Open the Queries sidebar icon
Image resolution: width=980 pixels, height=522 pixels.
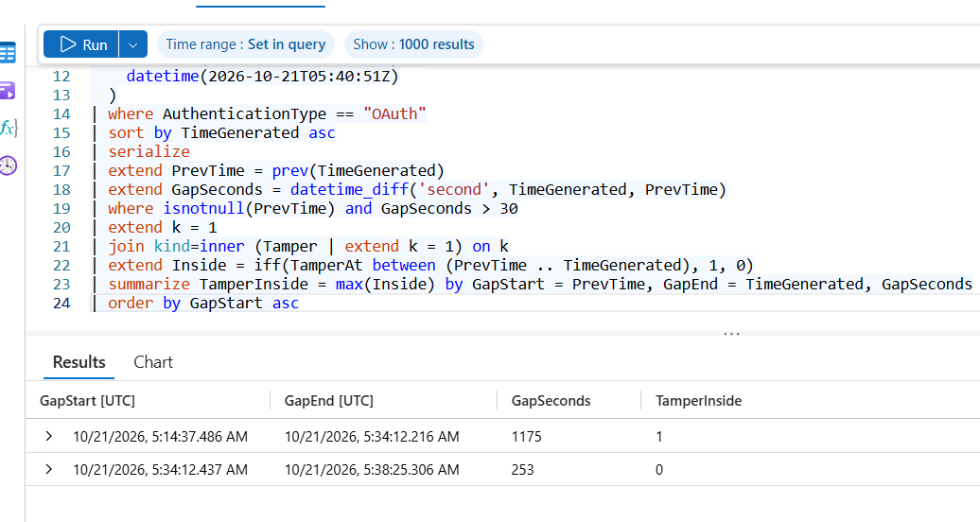click(x=8, y=91)
